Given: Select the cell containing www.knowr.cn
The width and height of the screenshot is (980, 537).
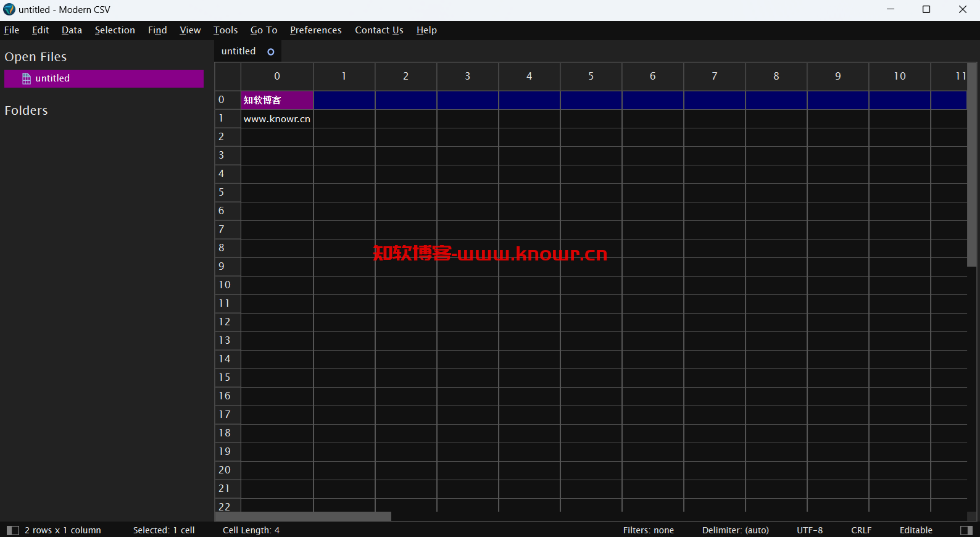Looking at the screenshot, I should click(277, 119).
